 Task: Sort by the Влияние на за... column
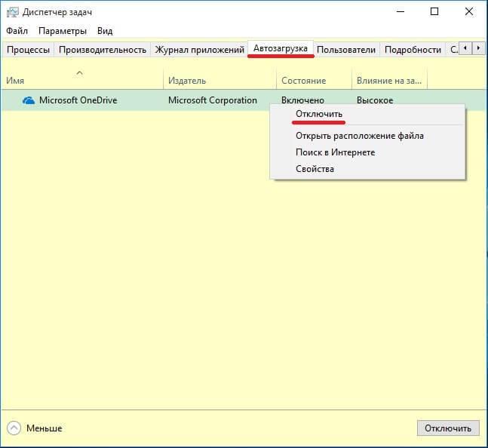[x=389, y=81]
